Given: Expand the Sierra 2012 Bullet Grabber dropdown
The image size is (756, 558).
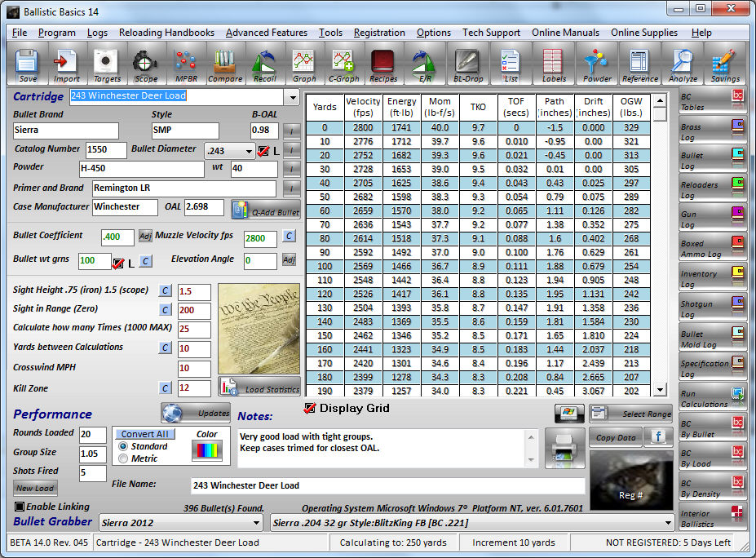Looking at the screenshot, I should 256,522.
